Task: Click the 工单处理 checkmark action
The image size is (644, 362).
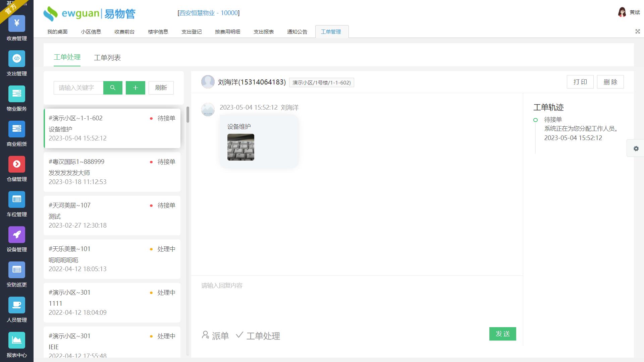Action: point(258,336)
